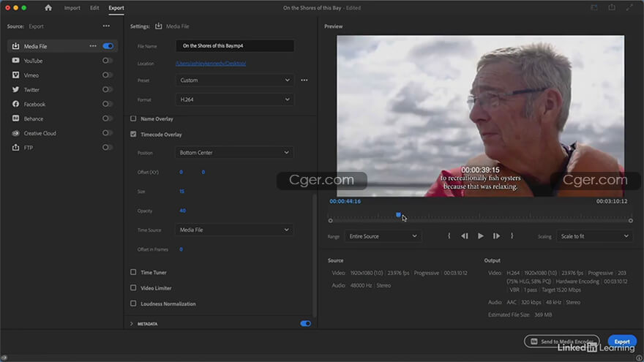
Task: Expand the Metadata section chevron
Action: pyautogui.click(x=132, y=324)
